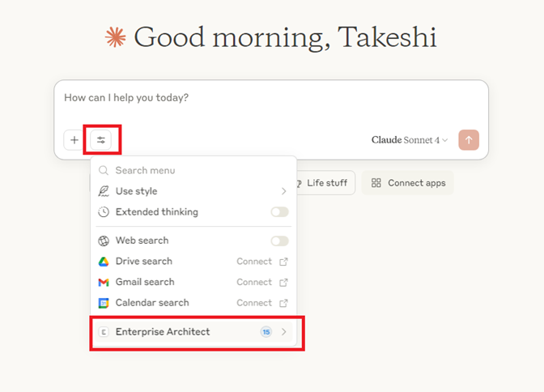
Task: Toggle Extended thinking switch
Action: tap(279, 212)
